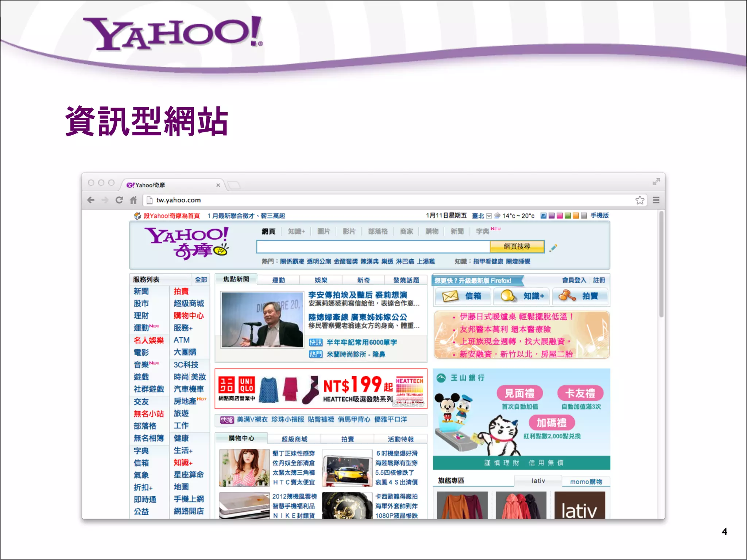Image resolution: width=747 pixels, height=560 pixels.
Task: Reload the page with refresh icon
Action: click(119, 200)
